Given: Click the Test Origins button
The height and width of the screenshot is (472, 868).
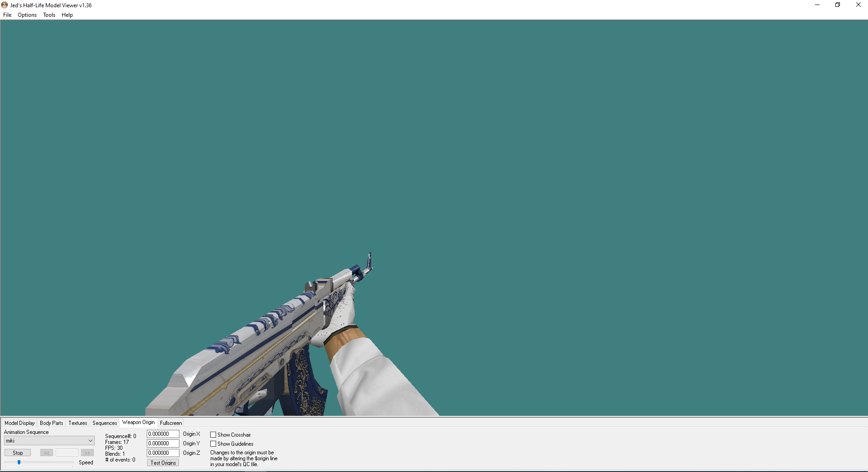Looking at the screenshot, I should pyautogui.click(x=163, y=463).
